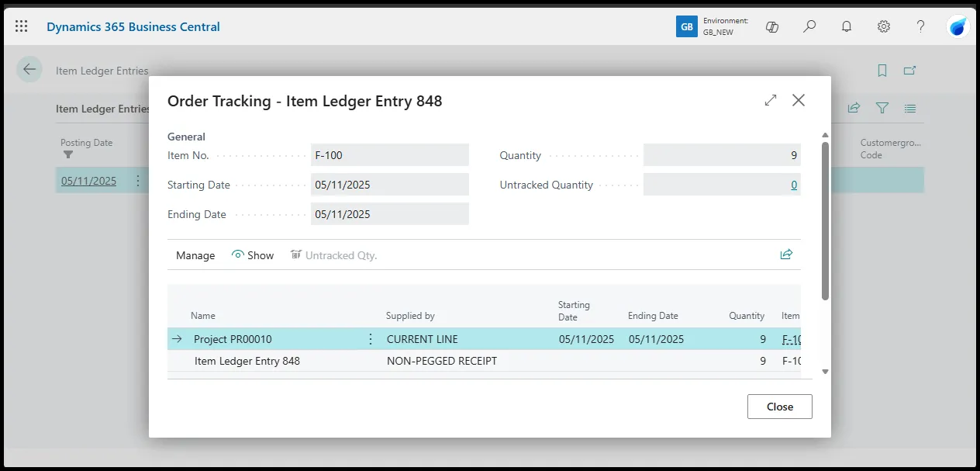Open the notifications bell
Viewport: 980px width, 471px height.
point(847,26)
